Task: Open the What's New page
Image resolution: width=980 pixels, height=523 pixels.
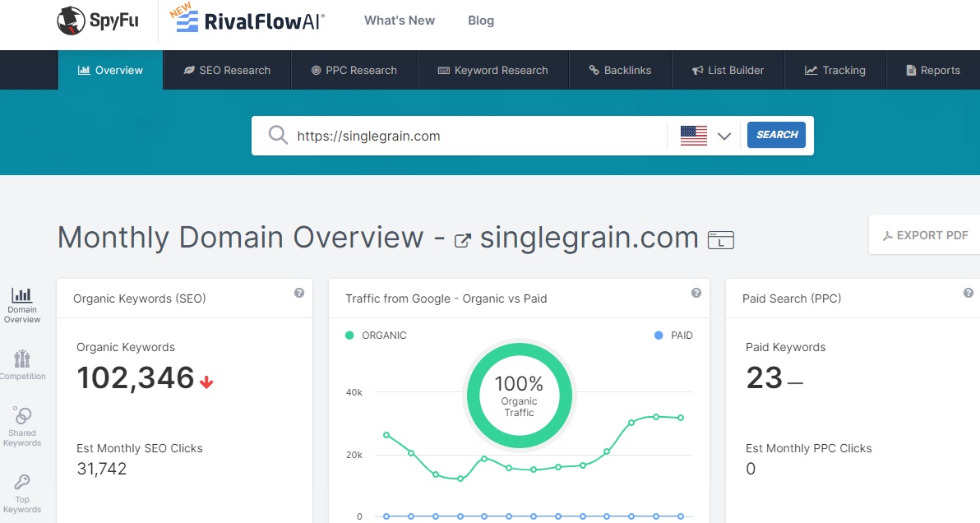Action: (x=400, y=21)
